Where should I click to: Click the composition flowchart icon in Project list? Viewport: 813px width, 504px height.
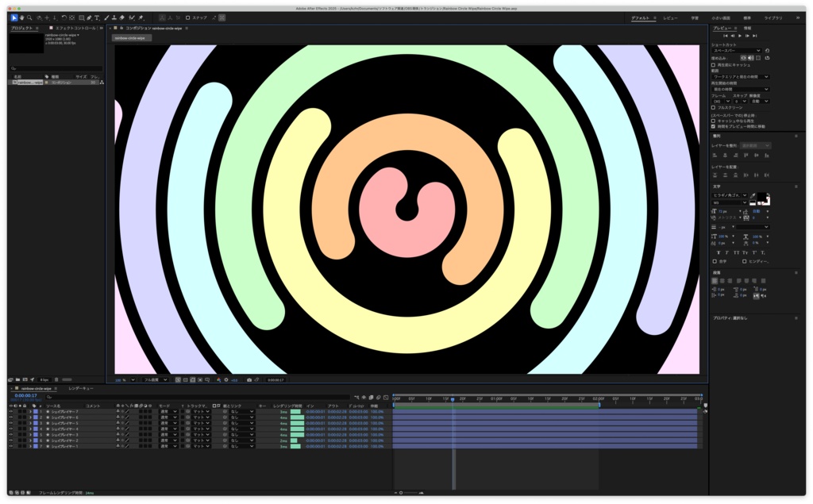[x=102, y=83]
